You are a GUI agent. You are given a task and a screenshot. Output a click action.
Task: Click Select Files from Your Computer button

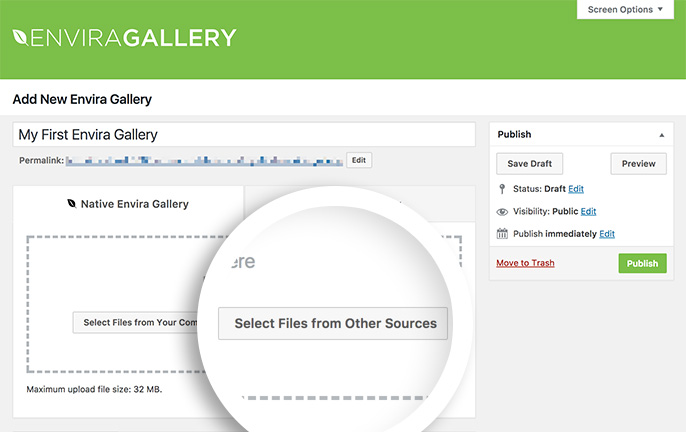(x=136, y=323)
